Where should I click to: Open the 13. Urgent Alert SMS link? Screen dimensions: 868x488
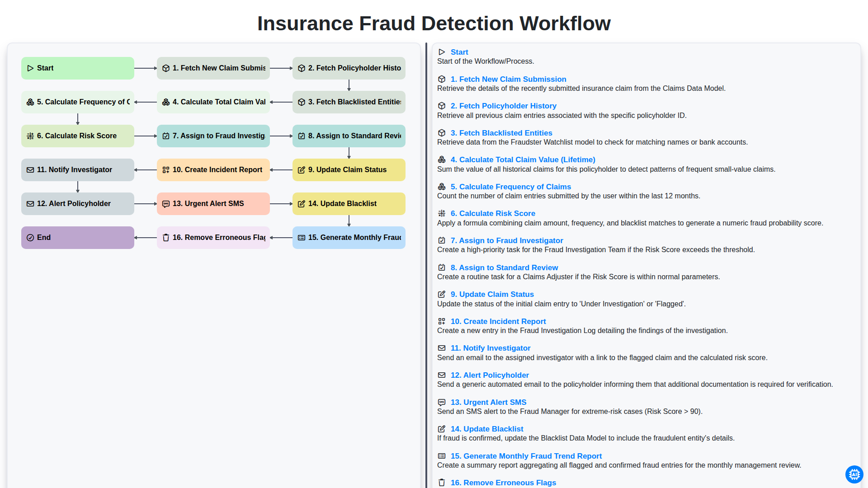point(488,402)
